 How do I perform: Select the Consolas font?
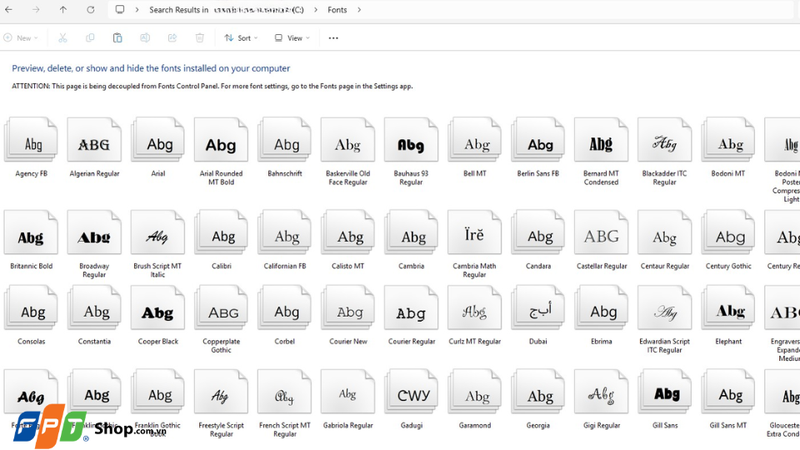pos(31,315)
